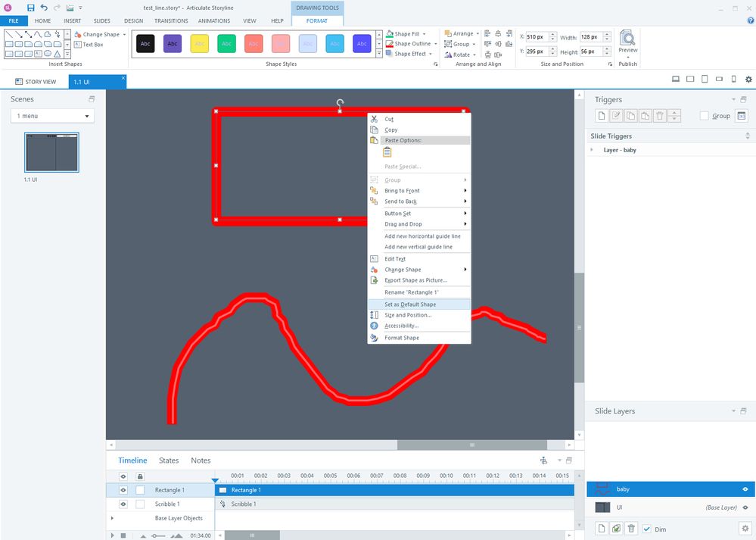Click 'Export Shape as Picture...' entry
Viewport: 756px width, 540px height.
pos(418,280)
